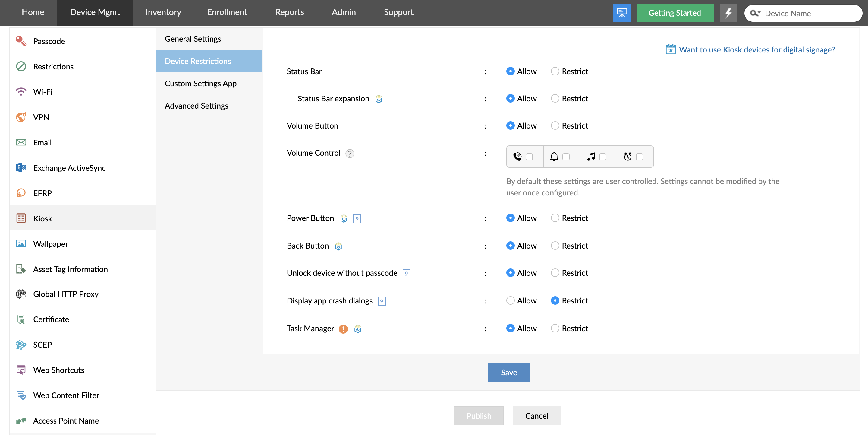Enable the alarm clock volume checkbox
This screenshot has height=435, width=868.
(x=639, y=157)
